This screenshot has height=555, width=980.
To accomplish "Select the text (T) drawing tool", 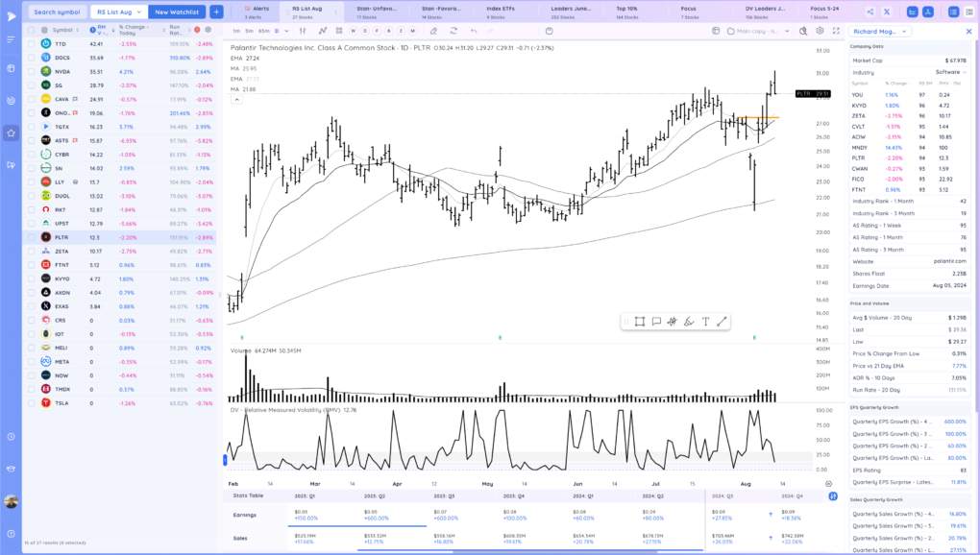I will [705, 322].
